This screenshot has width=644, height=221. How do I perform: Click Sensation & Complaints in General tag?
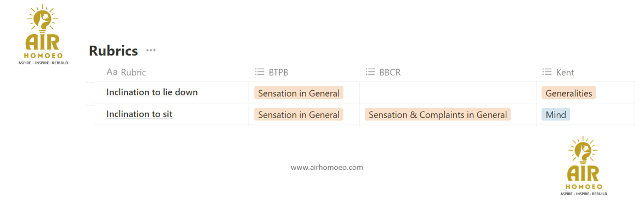pyautogui.click(x=437, y=114)
